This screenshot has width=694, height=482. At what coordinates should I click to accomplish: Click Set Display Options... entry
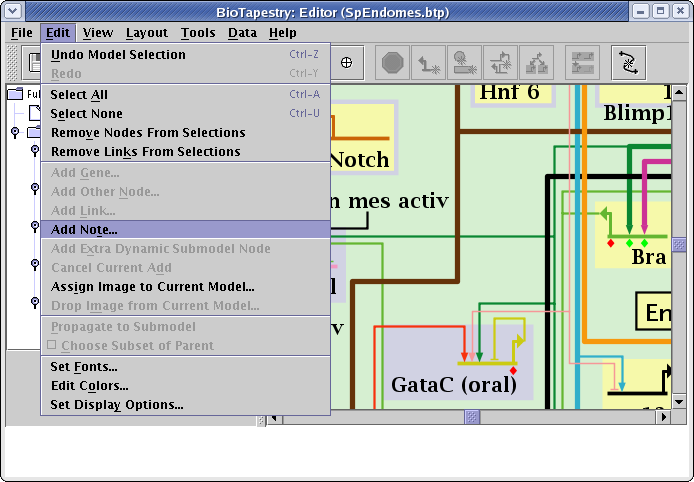[116, 405]
